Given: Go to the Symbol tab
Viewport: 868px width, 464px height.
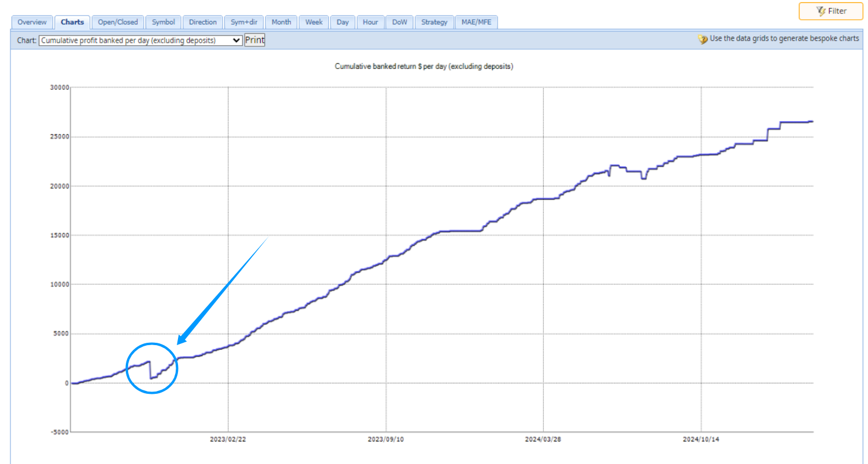Looking at the screenshot, I should click(164, 22).
